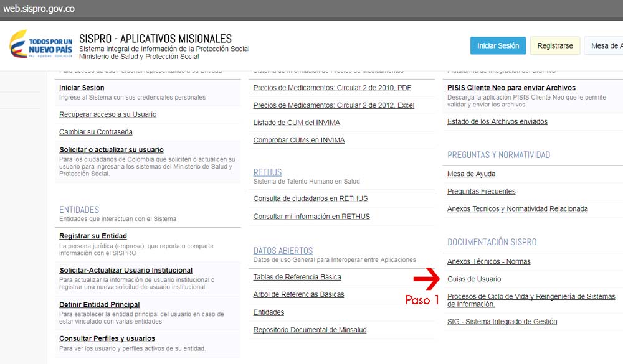Click the Iniciar Sesión blue button
The image size is (623, 364).
point(498,46)
